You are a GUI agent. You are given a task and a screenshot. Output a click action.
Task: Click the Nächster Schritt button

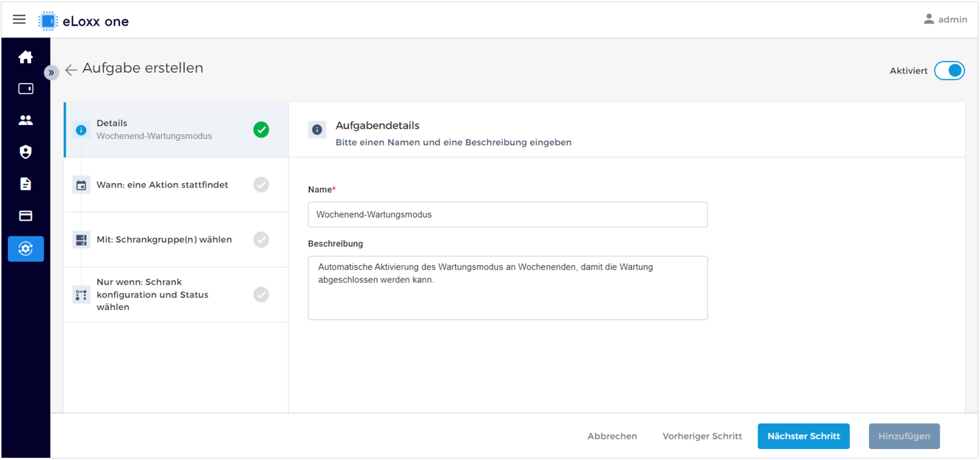tap(804, 436)
